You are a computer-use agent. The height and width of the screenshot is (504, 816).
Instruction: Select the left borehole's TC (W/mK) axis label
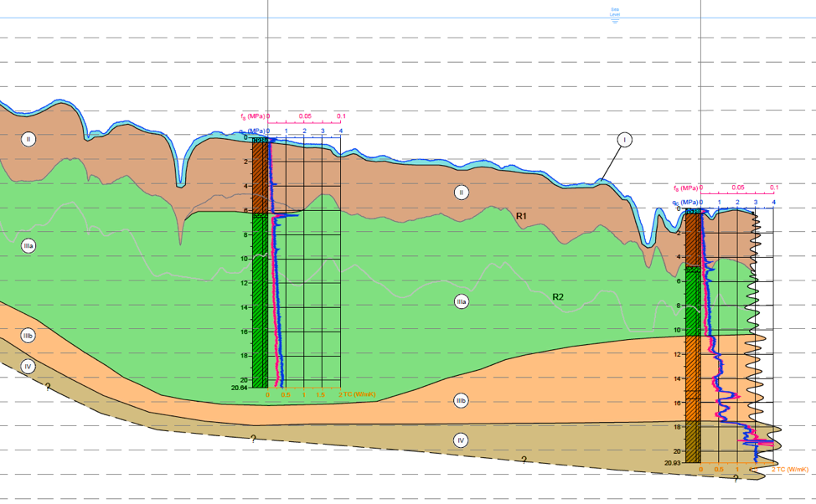[x=359, y=395]
